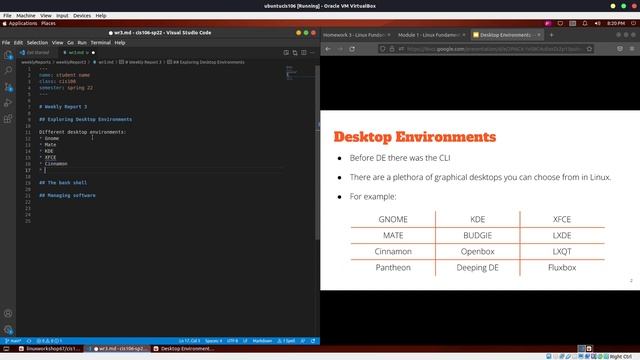Screen dimensions: 640x360
Task: Click the errors and warnings counter in the status bar
Action: (x=49, y=341)
